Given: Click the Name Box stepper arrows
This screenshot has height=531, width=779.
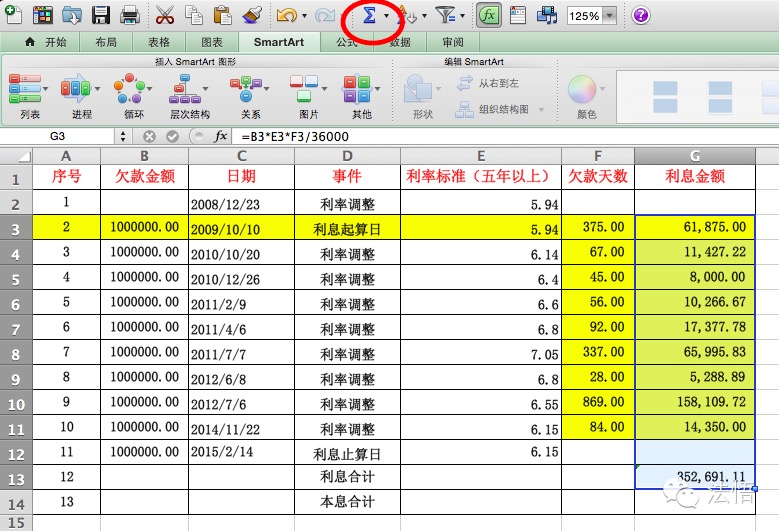Looking at the screenshot, I should (x=122, y=136).
